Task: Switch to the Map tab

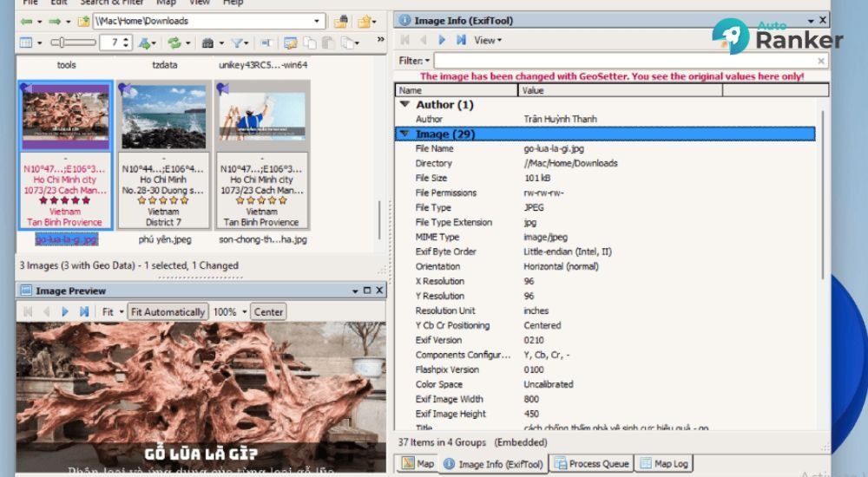Action: pos(418,464)
